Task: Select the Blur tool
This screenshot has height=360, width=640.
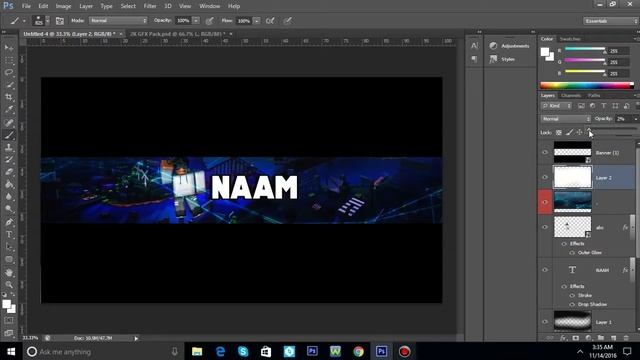Action: coord(9,197)
